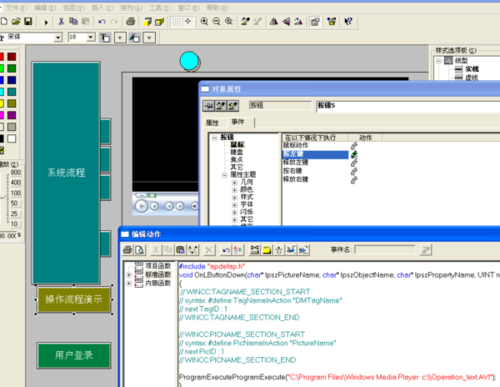
Task: Click the Copy properties eyedropper icon
Action: click(245, 22)
